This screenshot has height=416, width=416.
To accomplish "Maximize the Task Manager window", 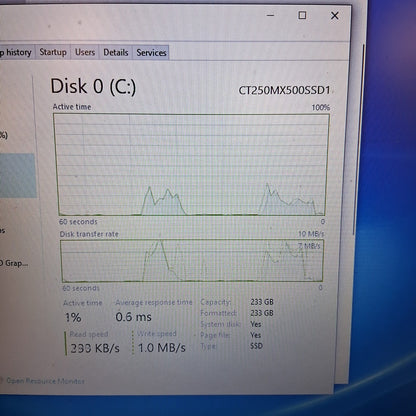I will click(x=302, y=15).
